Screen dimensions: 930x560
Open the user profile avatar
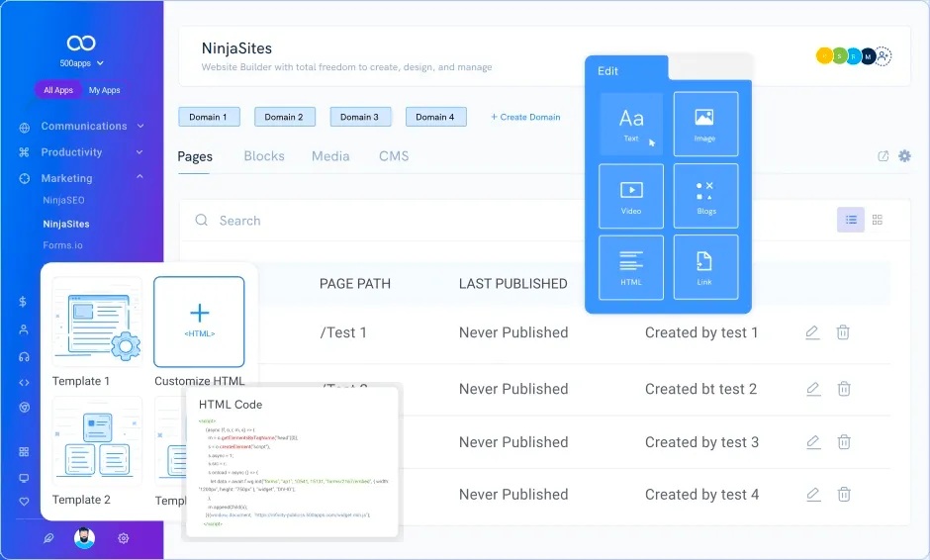(x=84, y=538)
